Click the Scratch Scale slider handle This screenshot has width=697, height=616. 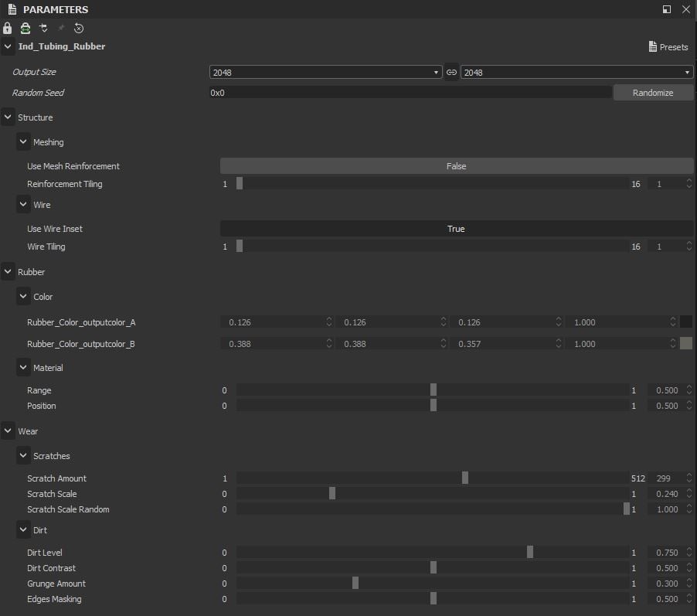(x=332, y=493)
